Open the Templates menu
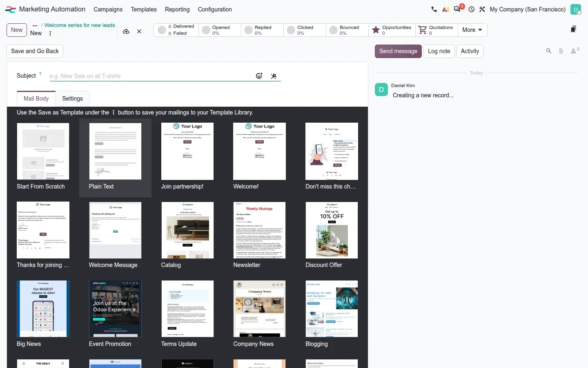588x368 pixels. [144, 9]
